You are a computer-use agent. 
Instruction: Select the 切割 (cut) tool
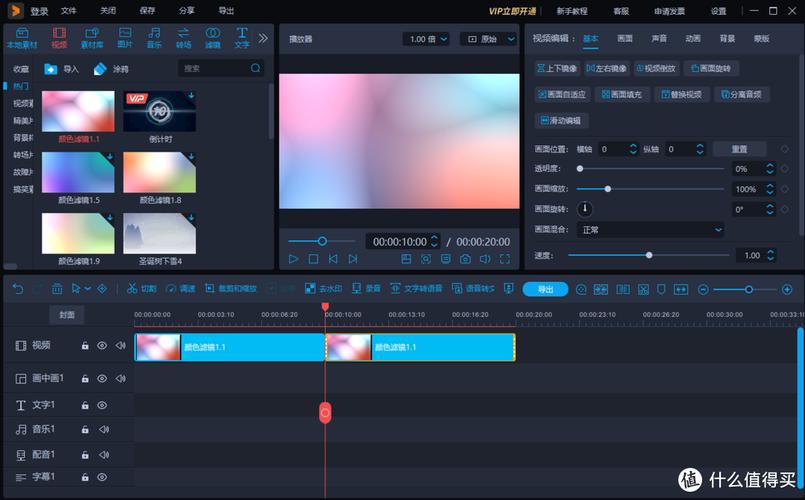141,288
